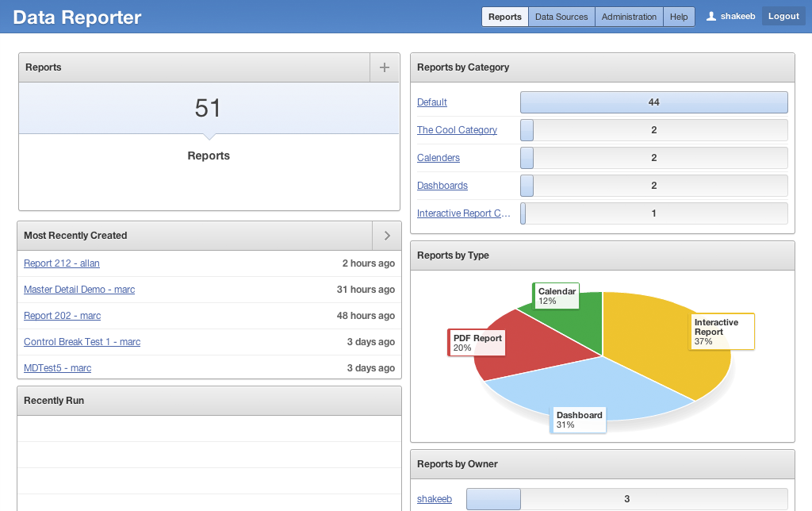This screenshot has width=812, height=511.
Task: Open Report 212 - allan link
Action: 62,263
